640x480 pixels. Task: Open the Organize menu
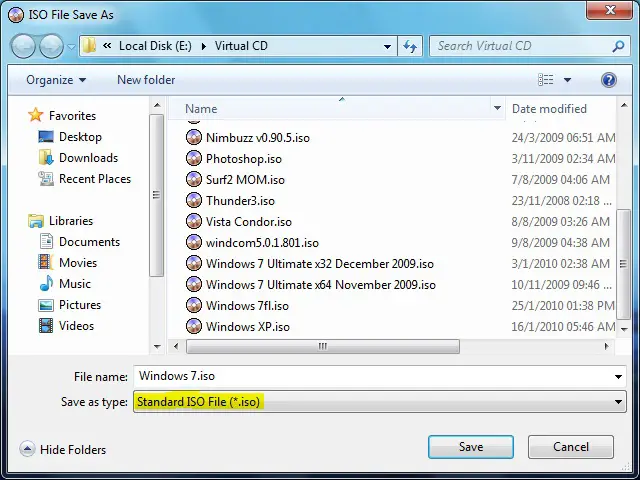56,80
